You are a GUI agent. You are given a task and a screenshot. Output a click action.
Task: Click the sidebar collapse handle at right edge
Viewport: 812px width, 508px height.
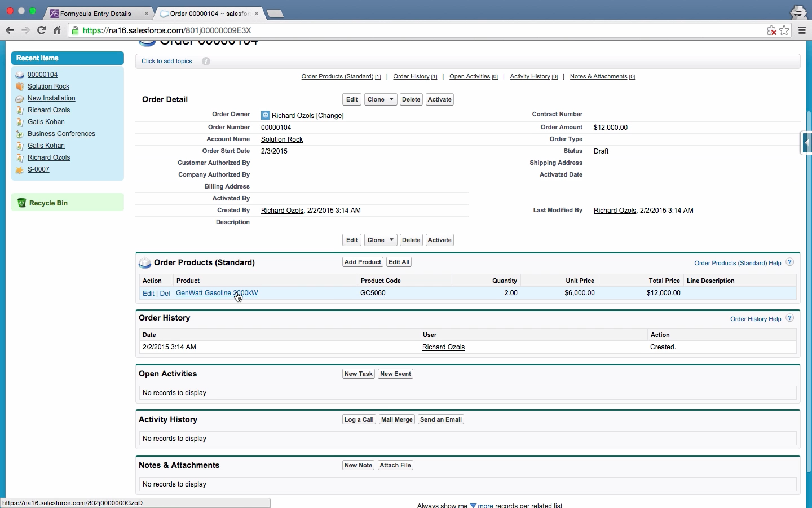(x=807, y=143)
